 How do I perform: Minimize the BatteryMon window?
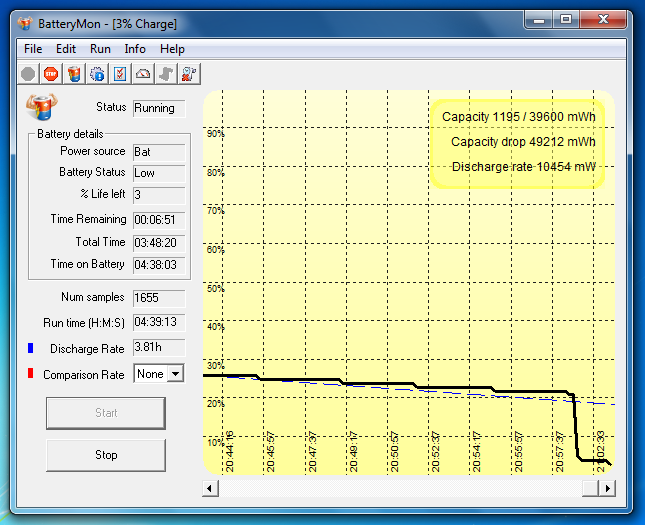coord(538,20)
